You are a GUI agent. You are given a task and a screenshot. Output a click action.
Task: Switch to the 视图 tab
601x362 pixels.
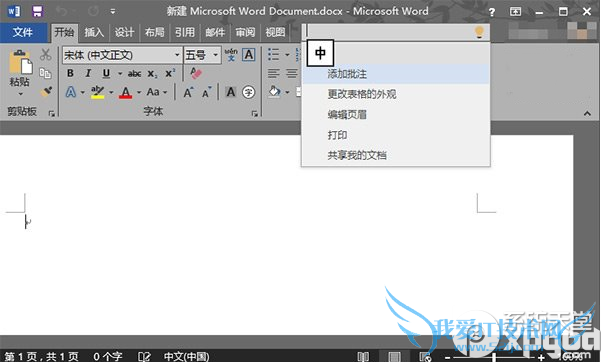(x=275, y=33)
